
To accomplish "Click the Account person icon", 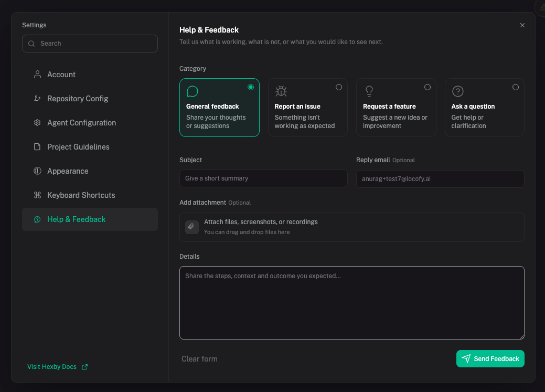I will tap(37, 74).
